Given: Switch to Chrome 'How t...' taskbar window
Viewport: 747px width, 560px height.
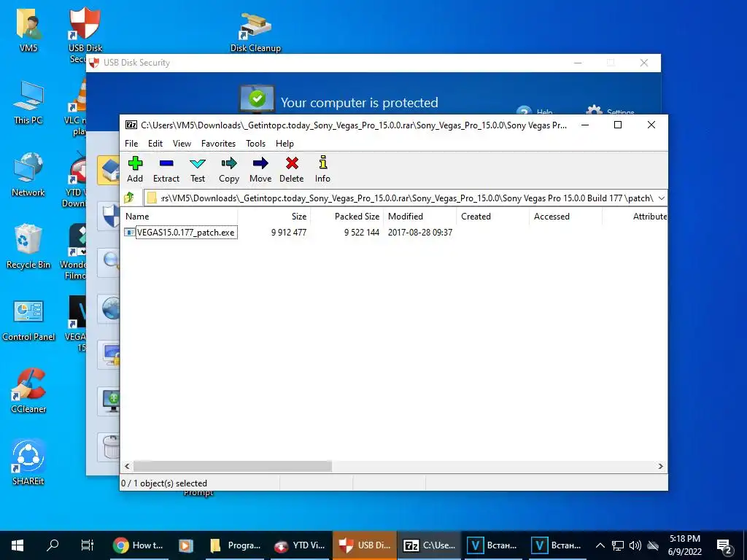Looking at the screenshot, I should [138, 545].
